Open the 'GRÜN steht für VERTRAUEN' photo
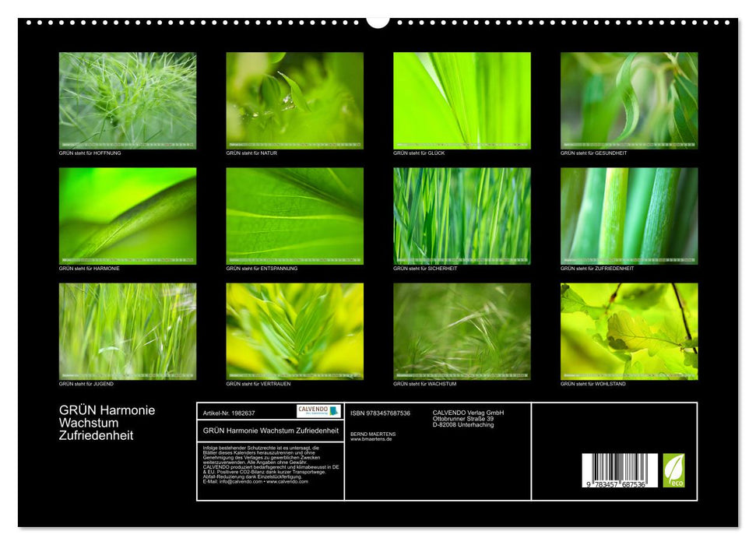Viewport: 756px width, 545px height. click(x=294, y=331)
